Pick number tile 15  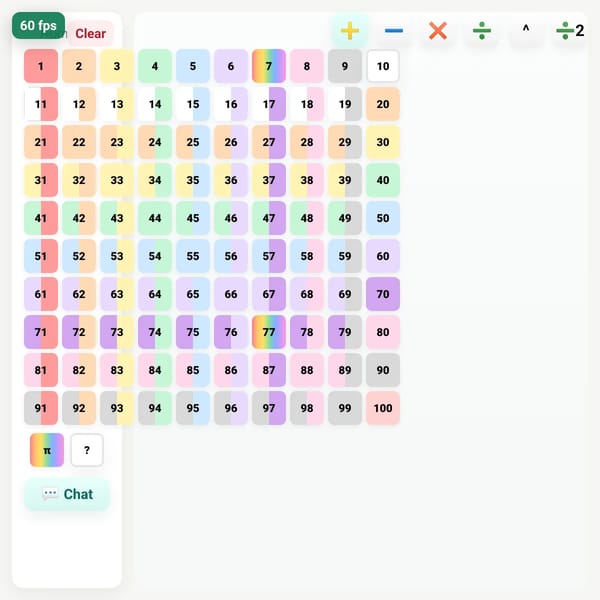[193, 104]
